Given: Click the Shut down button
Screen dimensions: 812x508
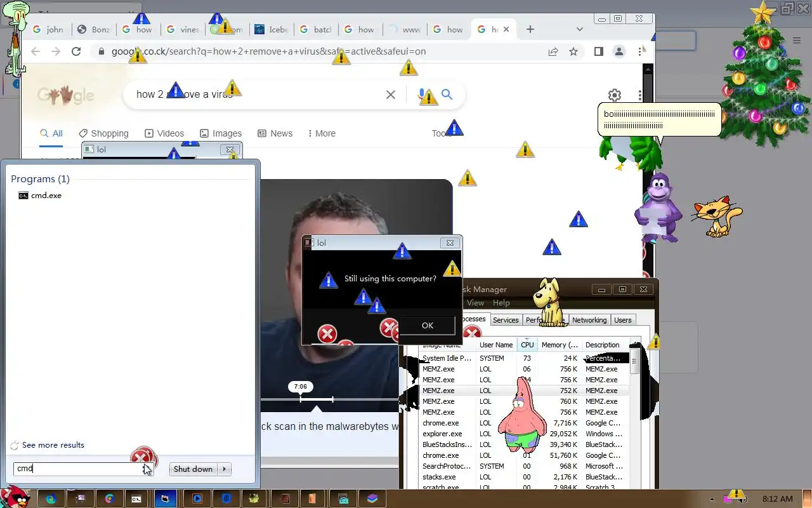Looking at the screenshot, I should (193, 469).
